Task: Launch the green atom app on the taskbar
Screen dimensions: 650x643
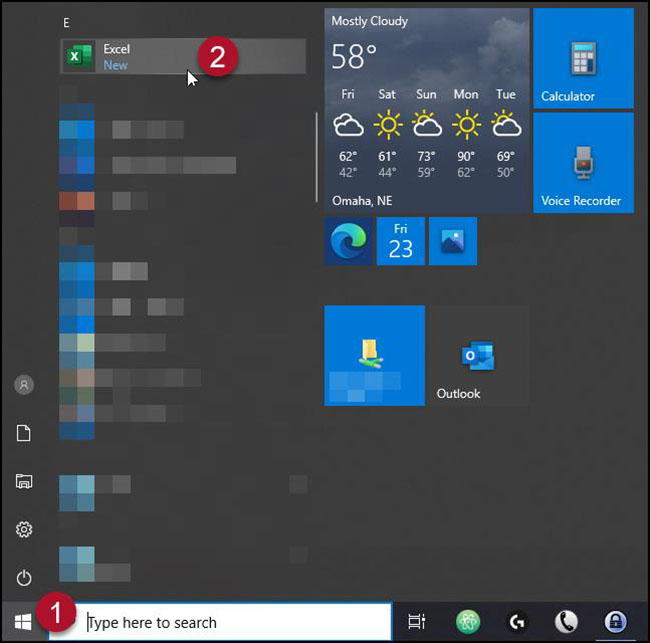Action: pos(468,621)
